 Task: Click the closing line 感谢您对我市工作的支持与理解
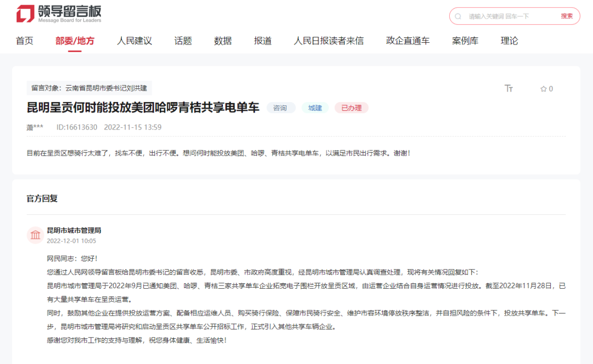point(94,340)
